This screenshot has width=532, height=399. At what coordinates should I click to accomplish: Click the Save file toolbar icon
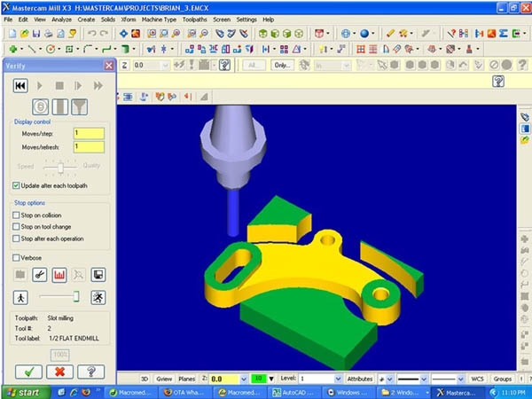(x=36, y=34)
